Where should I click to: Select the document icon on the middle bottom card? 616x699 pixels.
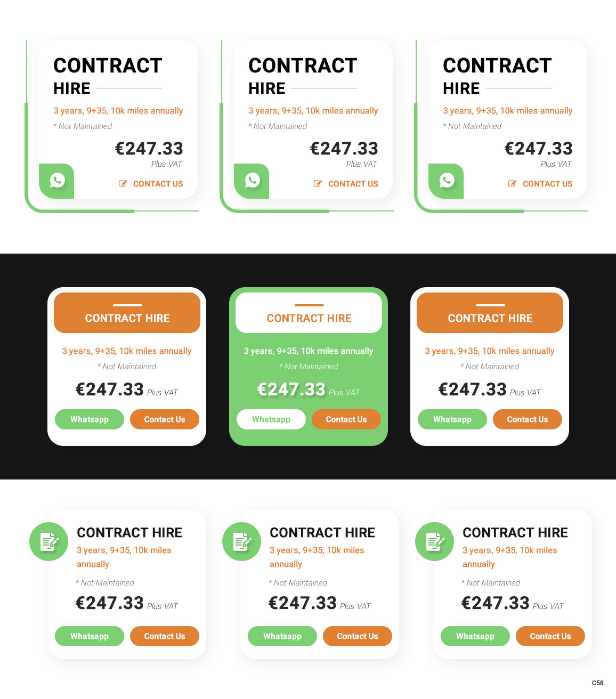tap(241, 541)
